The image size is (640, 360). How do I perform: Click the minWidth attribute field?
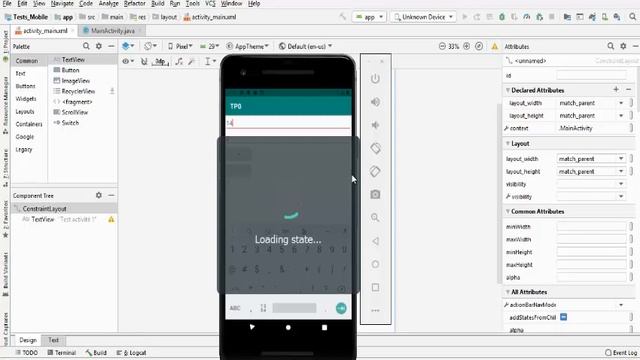click(x=591, y=227)
